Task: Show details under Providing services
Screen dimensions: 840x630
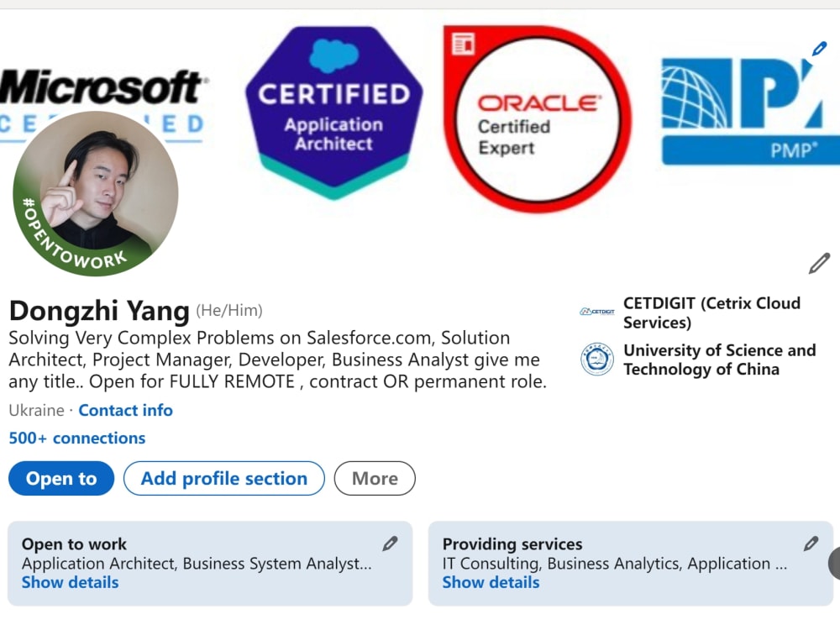Action: [x=491, y=582]
